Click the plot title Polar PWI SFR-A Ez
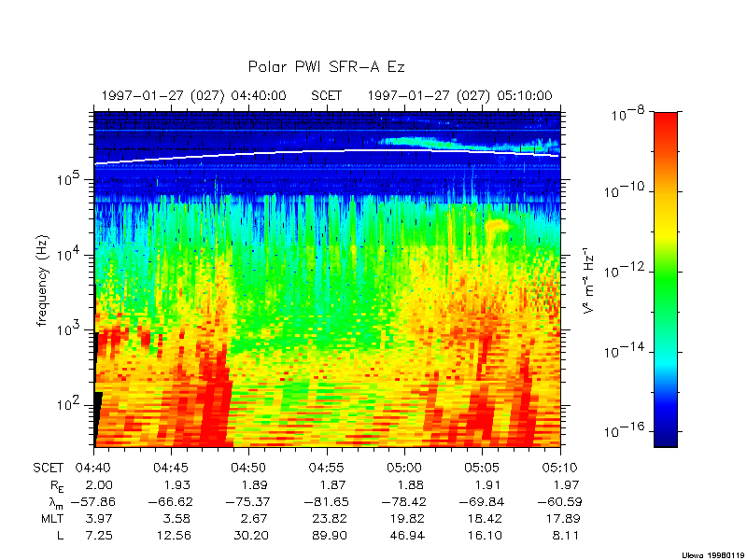 [x=326, y=66]
